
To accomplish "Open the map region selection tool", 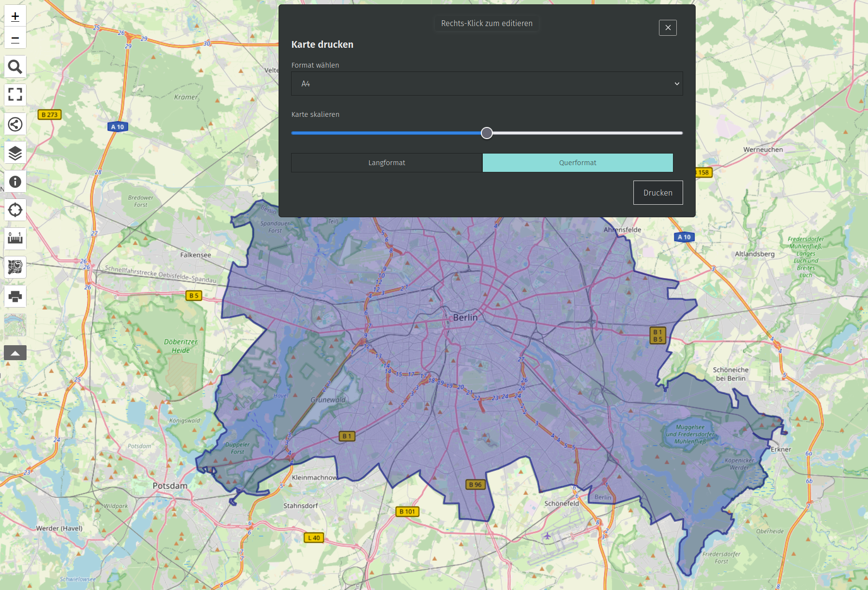I will [15, 267].
